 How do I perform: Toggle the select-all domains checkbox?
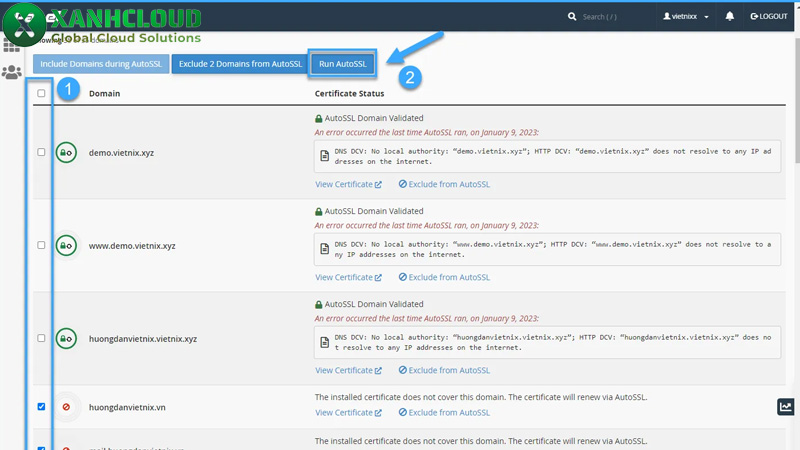click(41, 94)
